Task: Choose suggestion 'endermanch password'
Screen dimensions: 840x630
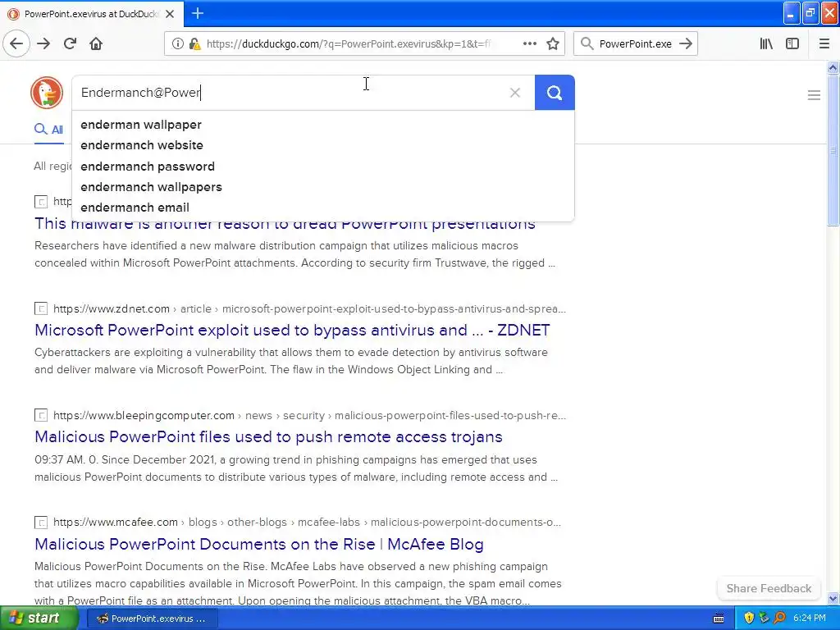Action: pos(323,166)
